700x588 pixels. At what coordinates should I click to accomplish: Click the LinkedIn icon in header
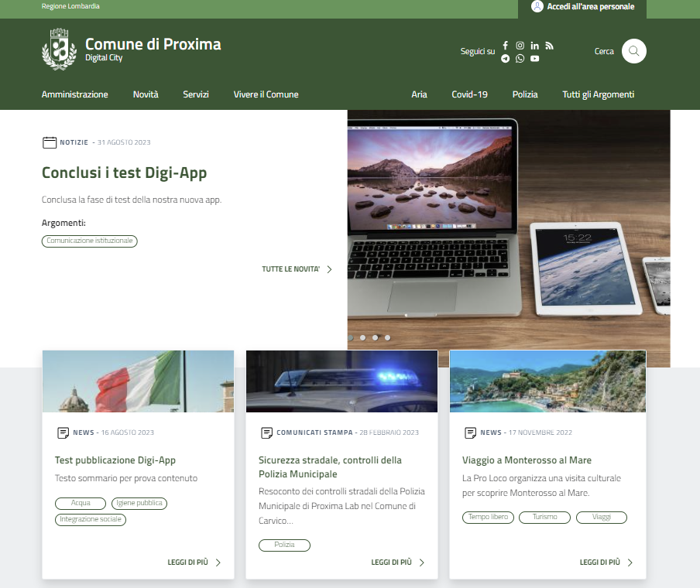coord(535,46)
